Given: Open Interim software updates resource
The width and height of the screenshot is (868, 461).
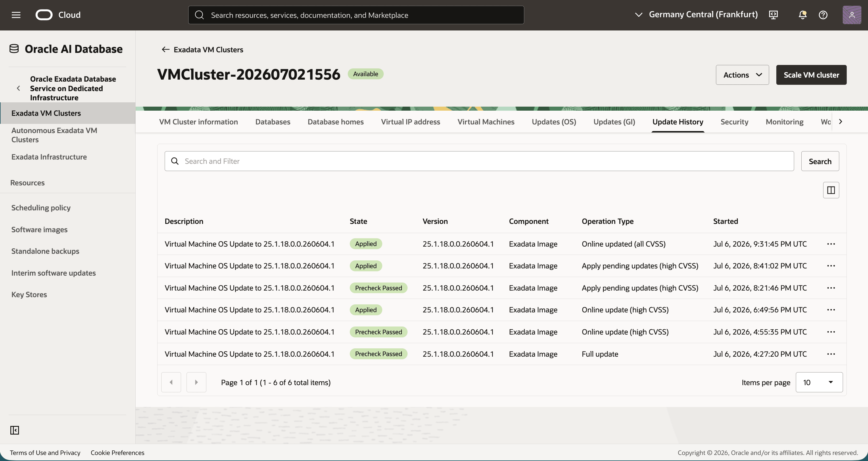Looking at the screenshot, I should click(x=53, y=273).
